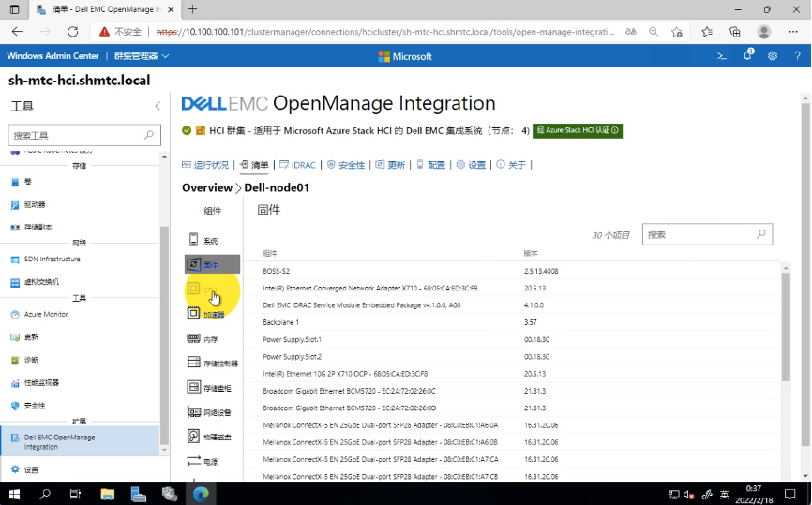Open the 存储控制器 storage controller icon
This screenshot has height=505, width=812.
pos(193,363)
